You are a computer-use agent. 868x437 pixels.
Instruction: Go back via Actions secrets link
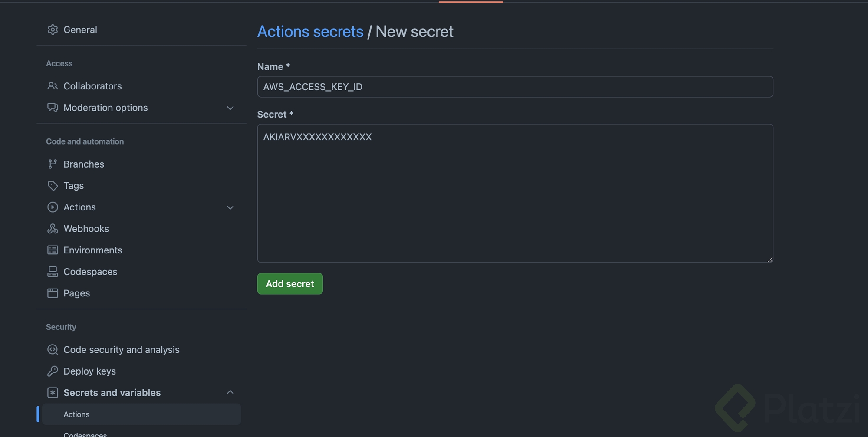[x=310, y=32]
